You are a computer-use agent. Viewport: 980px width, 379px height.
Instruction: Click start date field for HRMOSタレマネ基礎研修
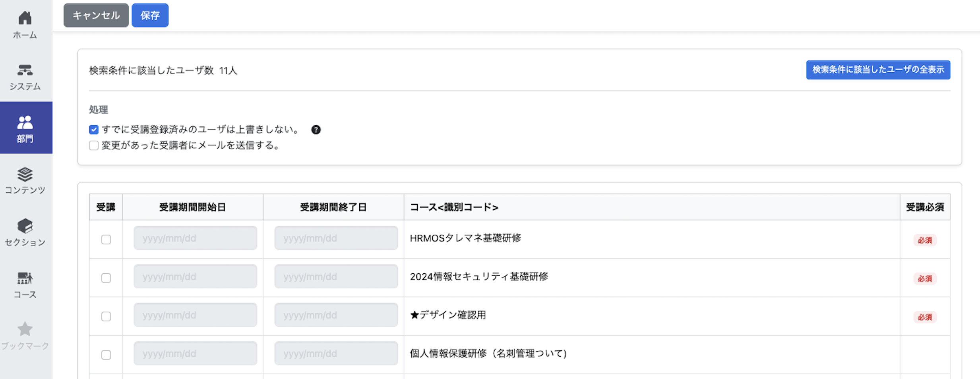(196, 238)
